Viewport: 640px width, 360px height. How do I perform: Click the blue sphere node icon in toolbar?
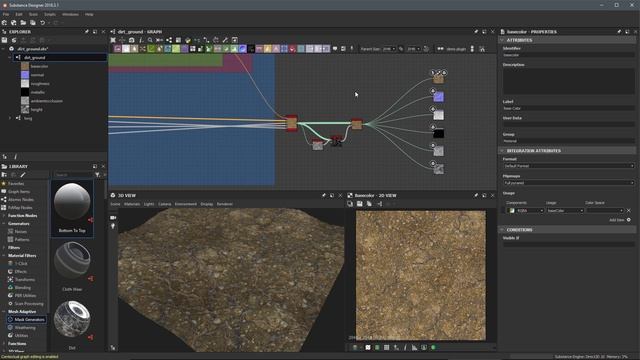coord(243,49)
